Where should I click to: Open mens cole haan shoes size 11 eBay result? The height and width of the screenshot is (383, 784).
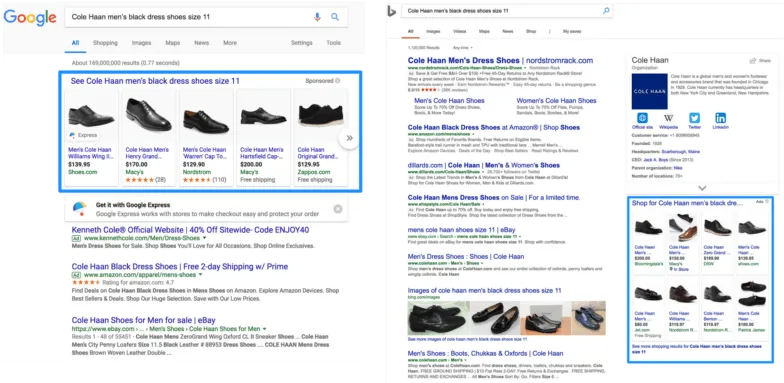(x=462, y=230)
